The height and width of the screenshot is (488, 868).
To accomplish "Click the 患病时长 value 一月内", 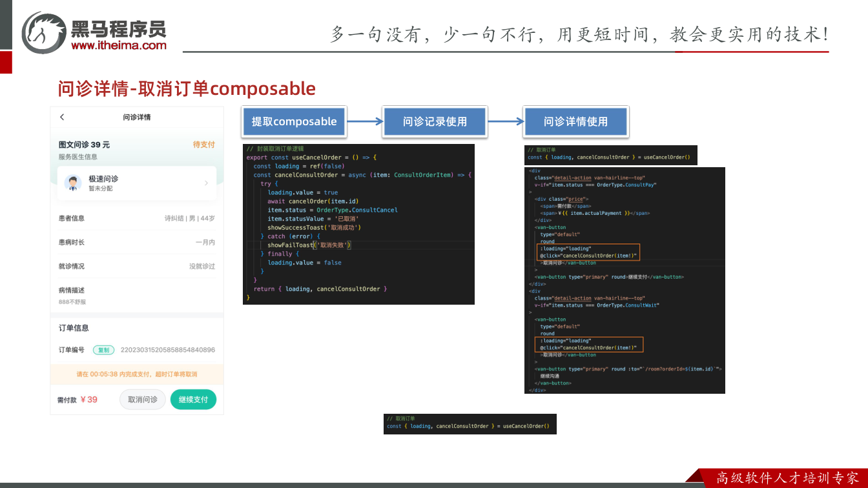I will coord(205,242).
